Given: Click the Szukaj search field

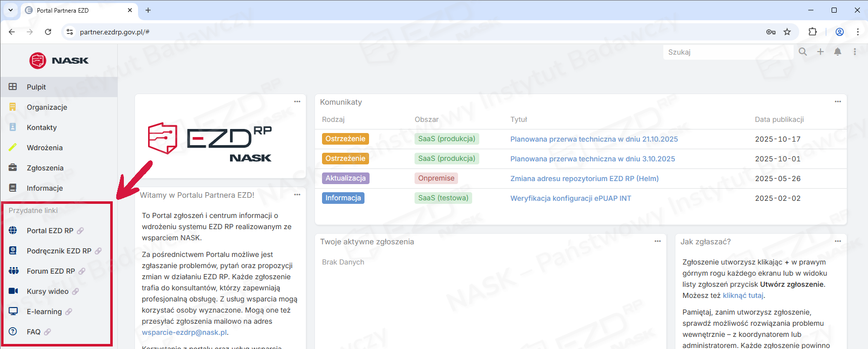Looking at the screenshot, I should pos(728,52).
